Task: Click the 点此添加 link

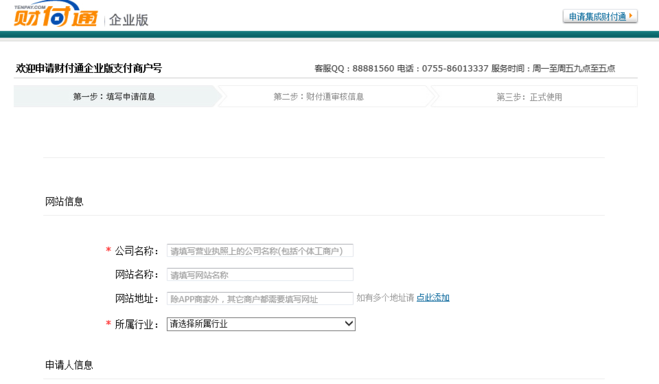Action: [433, 298]
